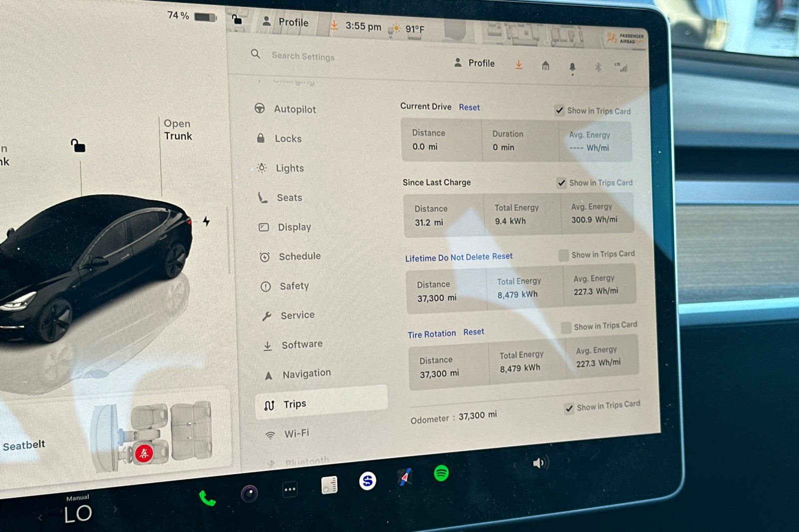
Task: Uncheck Show in Trips Card for Current Drive
Action: [559, 111]
